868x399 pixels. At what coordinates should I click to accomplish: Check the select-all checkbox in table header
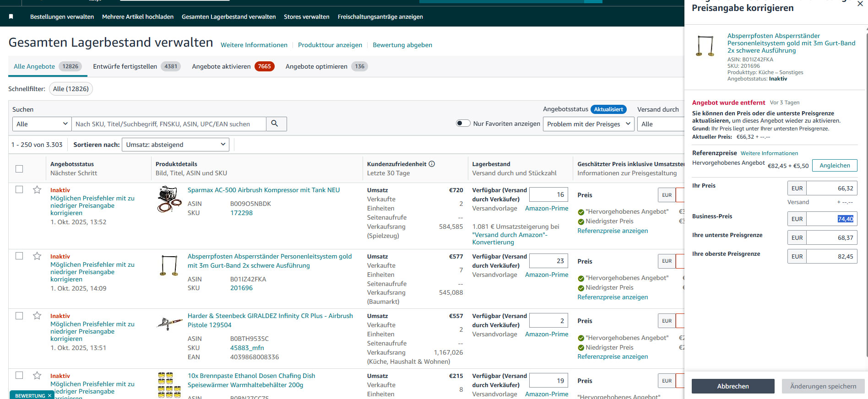[x=19, y=169]
